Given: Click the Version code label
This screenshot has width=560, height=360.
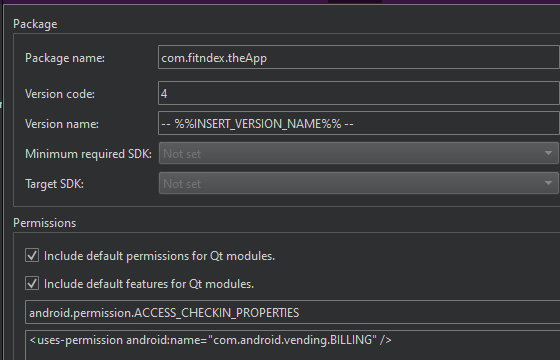Looking at the screenshot, I should coord(60,94).
